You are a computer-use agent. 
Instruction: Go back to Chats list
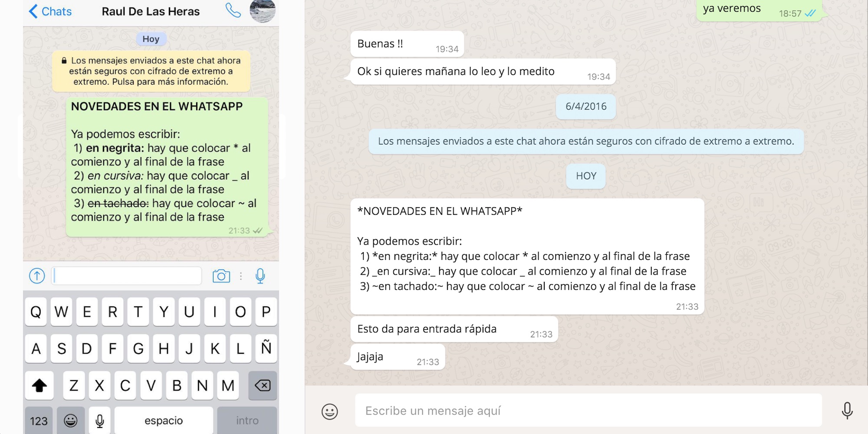(50, 11)
